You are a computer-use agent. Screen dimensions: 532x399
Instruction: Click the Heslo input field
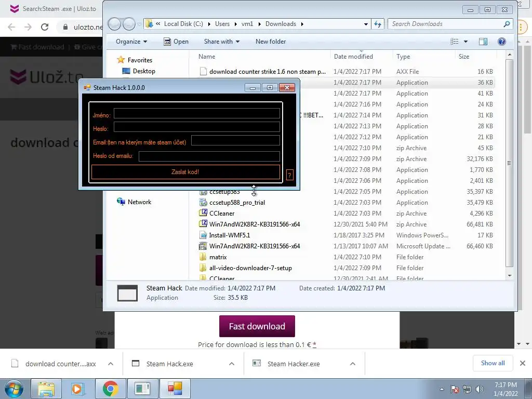(197, 127)
